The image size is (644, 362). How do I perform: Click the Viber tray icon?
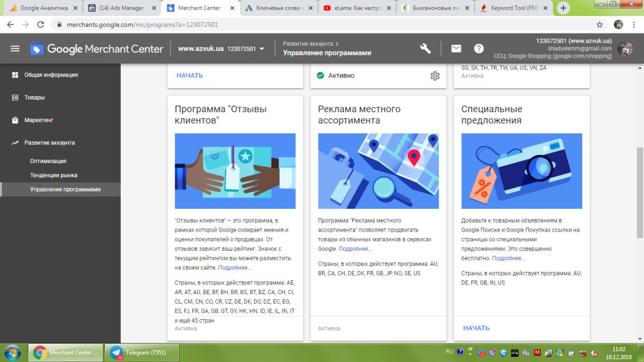[493, 353]
